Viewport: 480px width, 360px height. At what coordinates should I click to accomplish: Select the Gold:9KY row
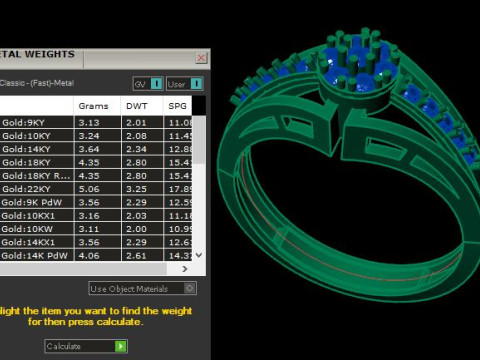pos(96,122)
